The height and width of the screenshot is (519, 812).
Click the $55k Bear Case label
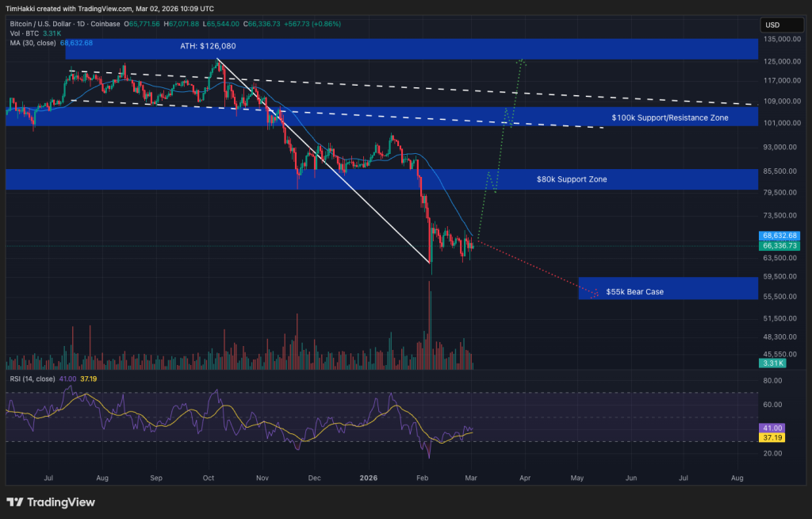[x=634, y=291]
